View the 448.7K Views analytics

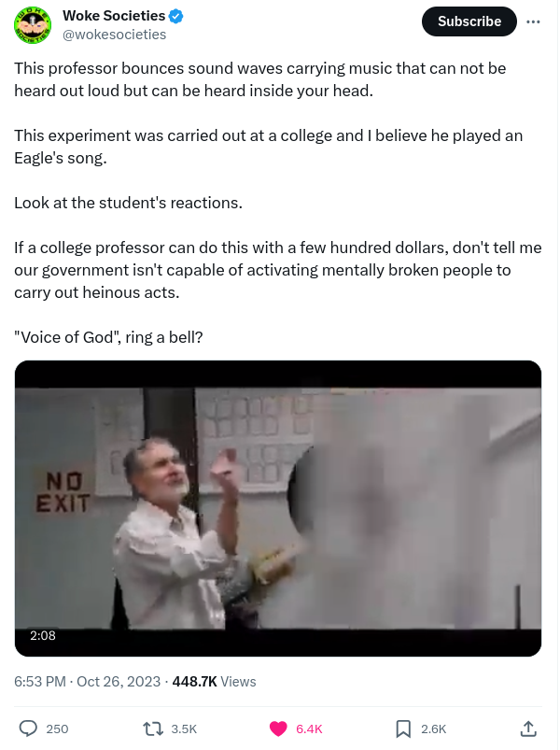214,681
